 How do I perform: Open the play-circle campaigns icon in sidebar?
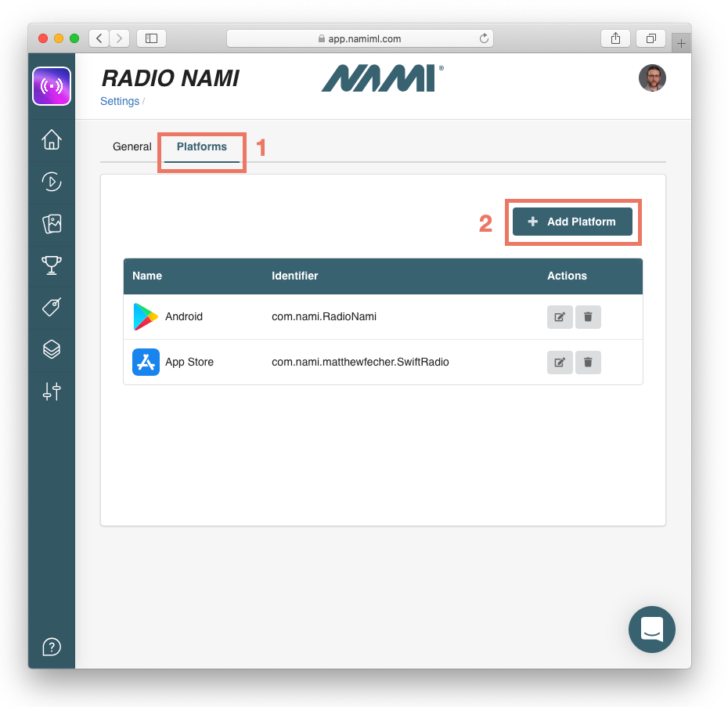[52, 182]
